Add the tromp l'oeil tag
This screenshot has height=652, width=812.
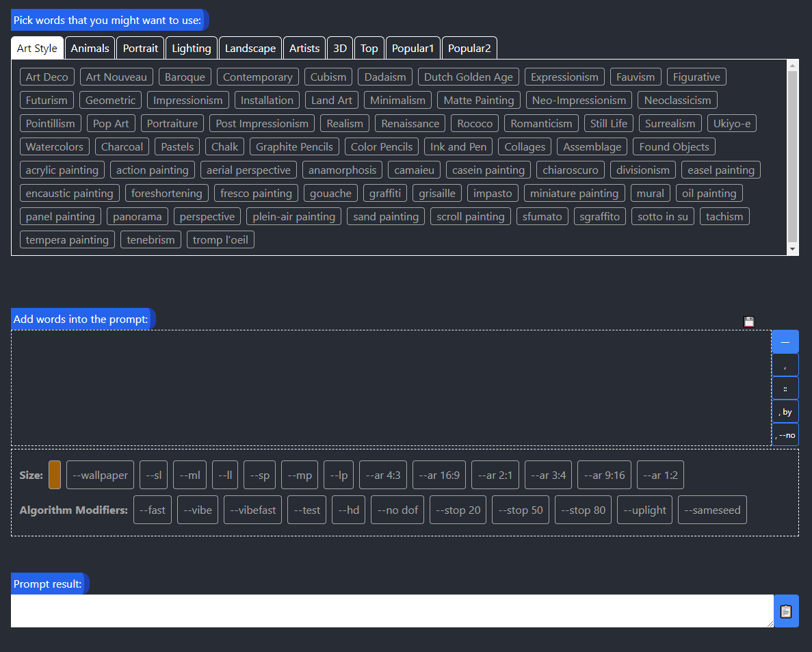tap(220, 239)
